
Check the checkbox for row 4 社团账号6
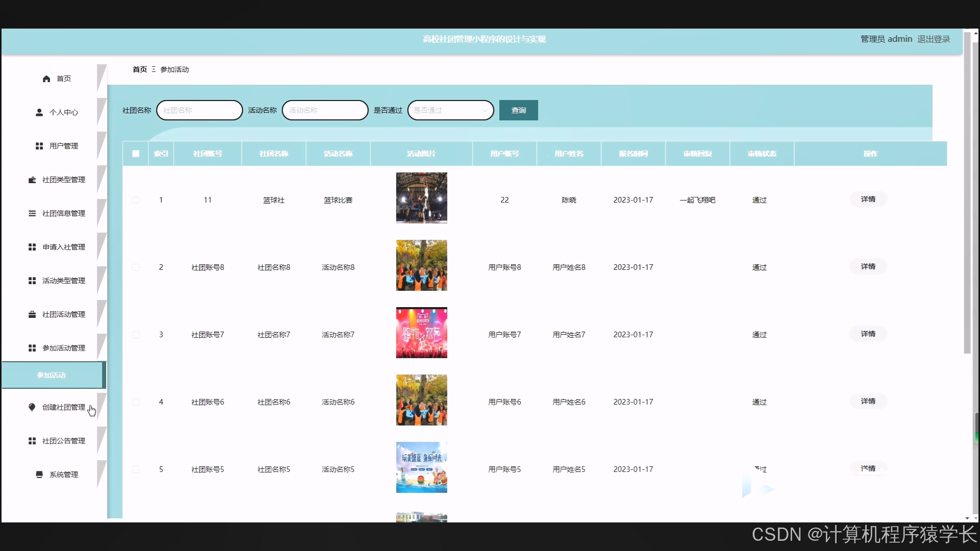point(136,402)
